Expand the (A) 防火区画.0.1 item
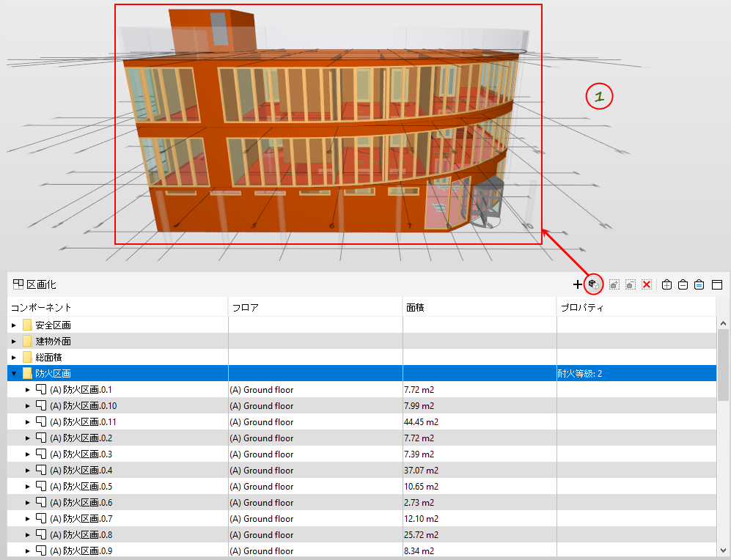 pyautogui.click(x=28, y=389)
